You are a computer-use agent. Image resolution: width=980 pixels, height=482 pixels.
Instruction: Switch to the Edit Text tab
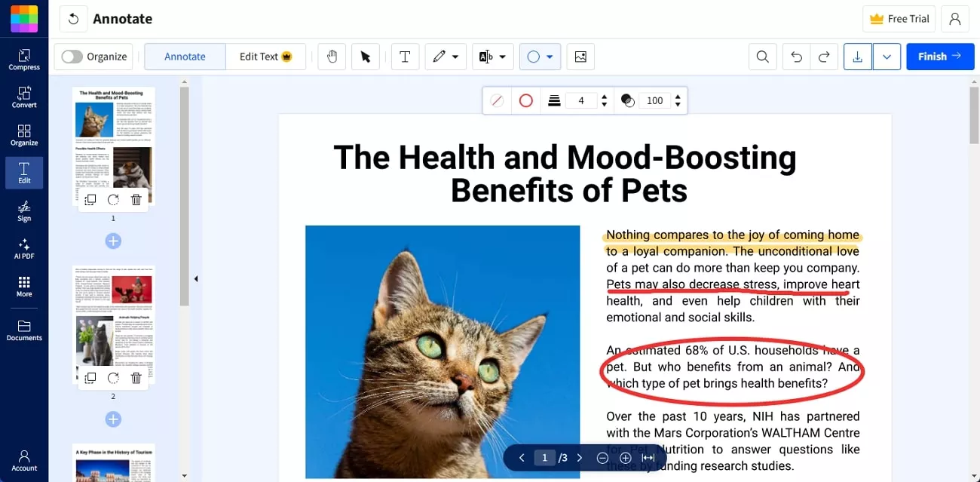point(265,57)
